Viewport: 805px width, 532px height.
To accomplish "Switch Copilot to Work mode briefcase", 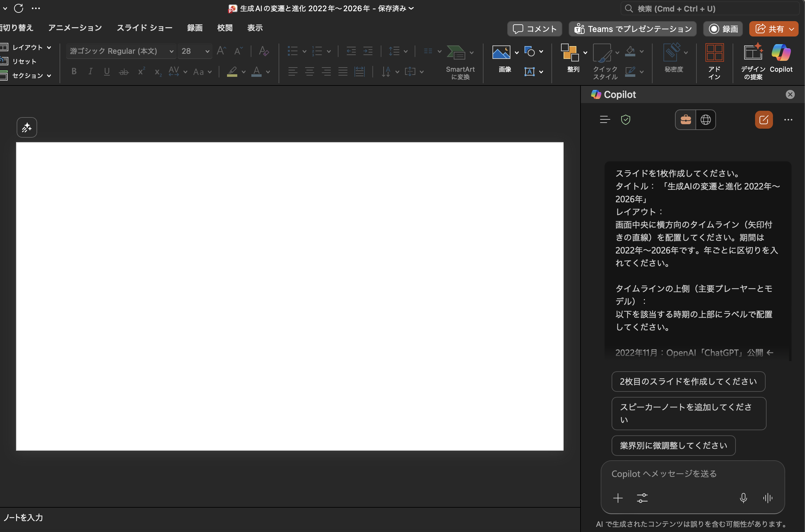I will click(685, 120).
